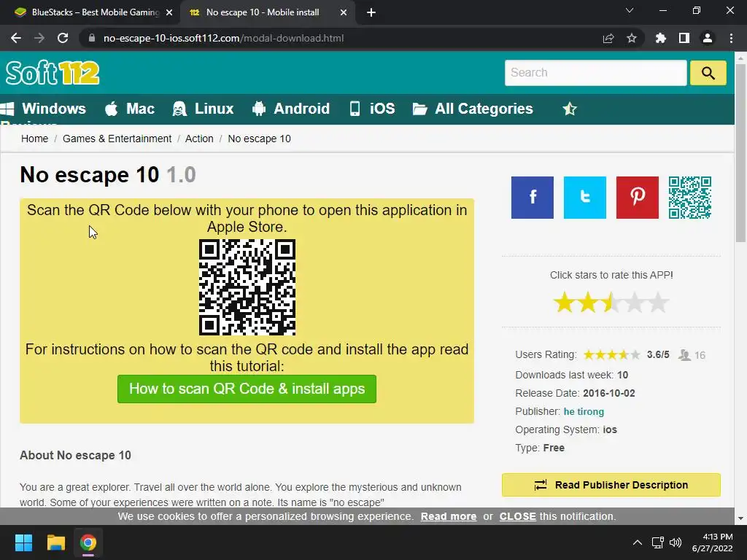Open the star icon in the navigation bar

pyautogui.click(x=569, y=109)
